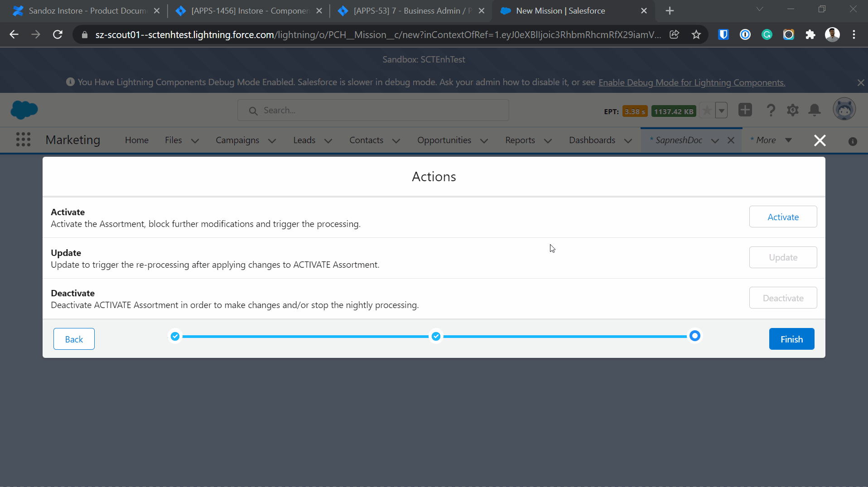The height and width of the screenshot is (487, 868).
Task: Expand the favorites list dropdown arrow
Action: coord(722,110)
